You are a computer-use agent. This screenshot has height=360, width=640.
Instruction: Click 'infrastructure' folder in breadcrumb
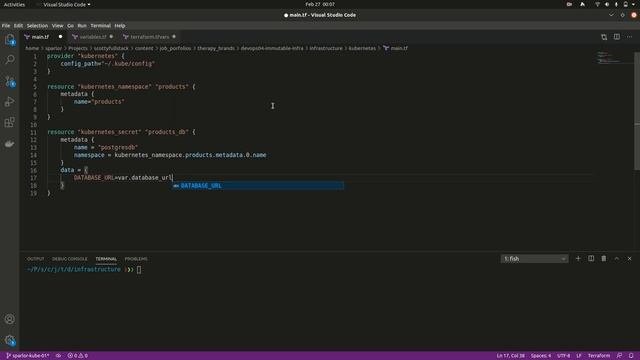326,48
